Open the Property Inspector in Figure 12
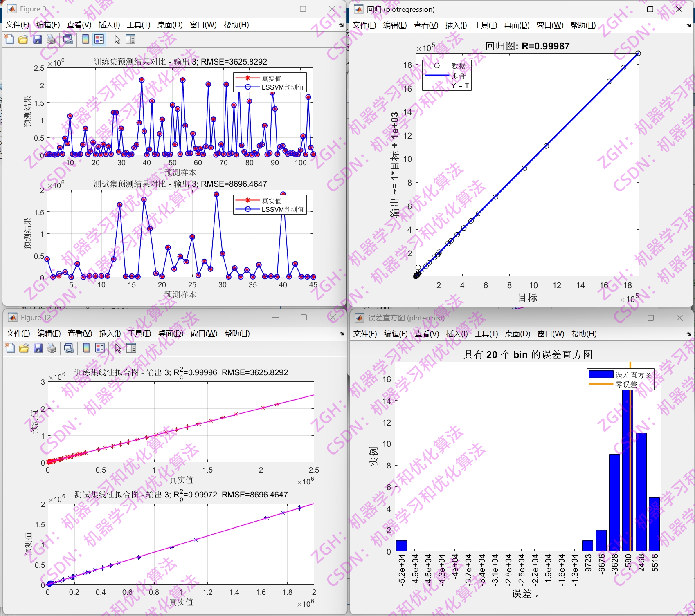695x616 pixels. [x=131, y=348]
